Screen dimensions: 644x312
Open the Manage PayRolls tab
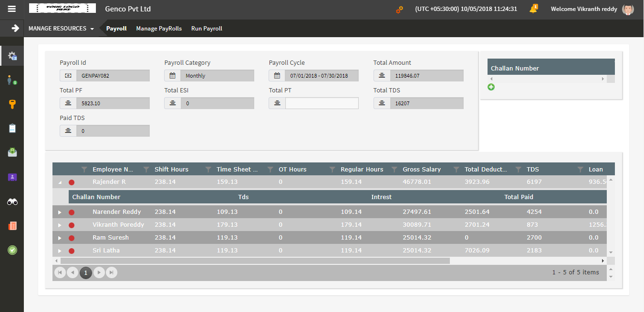click(159, 29)
